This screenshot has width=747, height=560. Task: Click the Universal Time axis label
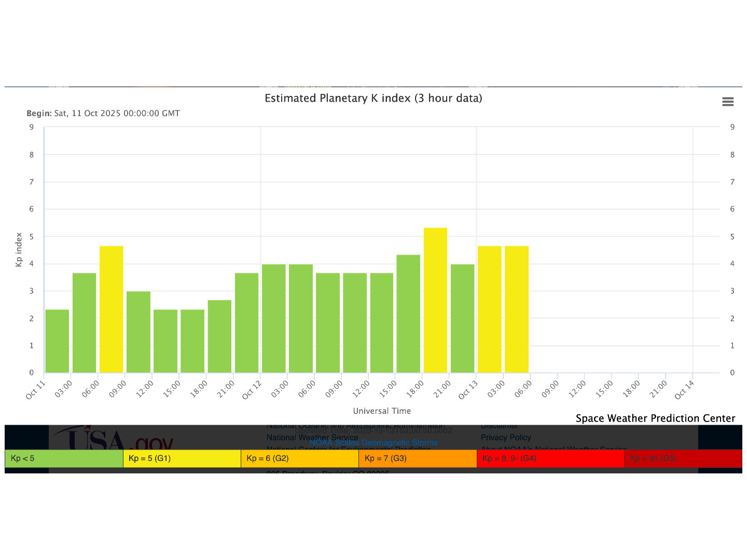382,411
